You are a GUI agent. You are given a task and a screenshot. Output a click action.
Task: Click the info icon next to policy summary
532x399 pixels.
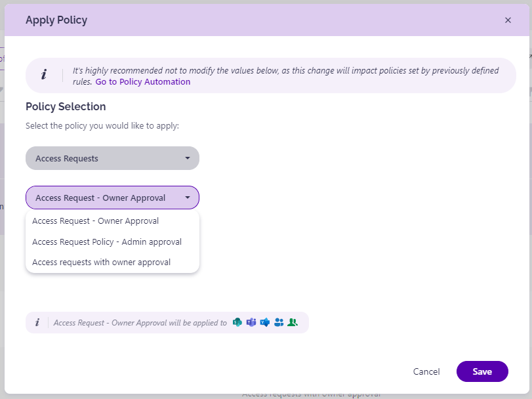pyautogui.click(x=37, y=322)
